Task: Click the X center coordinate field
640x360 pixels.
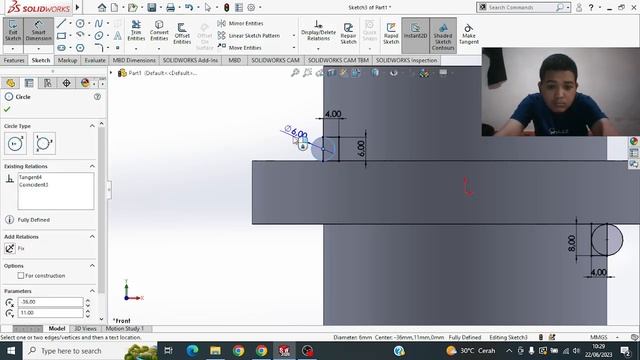Action: point(51,302)
